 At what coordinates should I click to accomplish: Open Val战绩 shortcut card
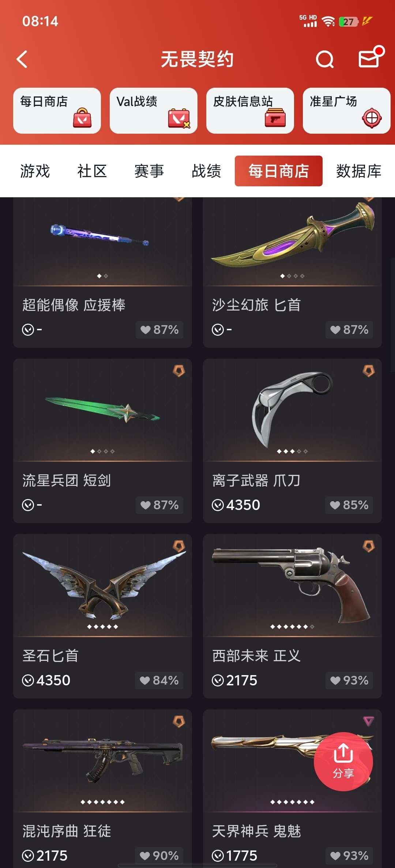point(154,111)
